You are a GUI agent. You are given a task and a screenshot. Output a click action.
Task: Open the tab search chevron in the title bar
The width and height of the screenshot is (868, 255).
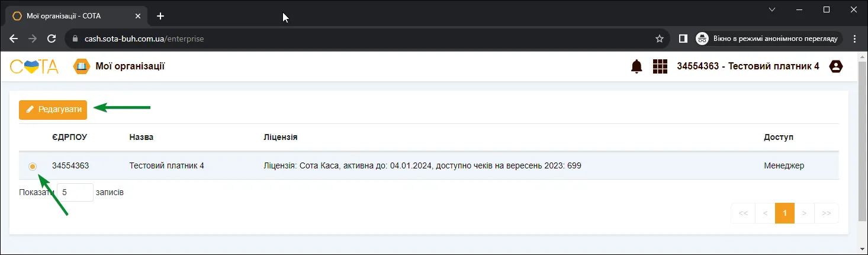tap(771, 9)
